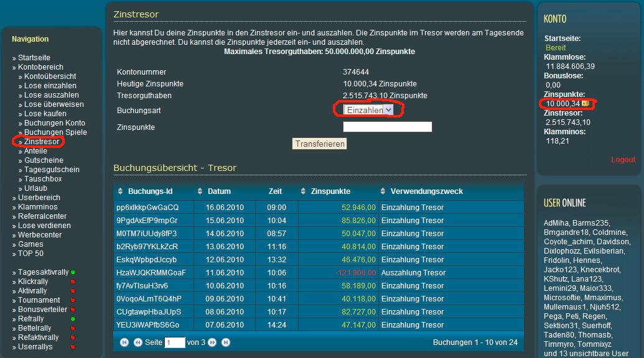Select booking YEU3iWAPfbS6Go row
This screenshot has width=644, height=358.
319,325
